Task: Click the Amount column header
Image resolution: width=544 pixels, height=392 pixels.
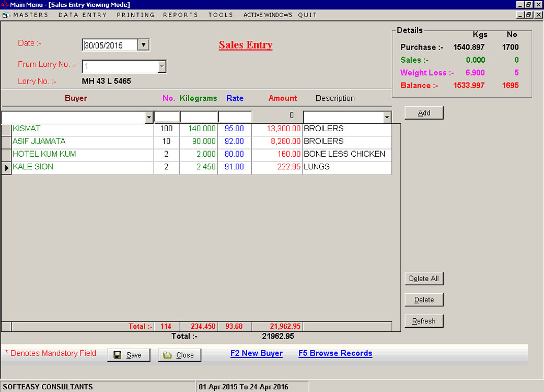Action: pyautogui.click(x=283, y=98)
